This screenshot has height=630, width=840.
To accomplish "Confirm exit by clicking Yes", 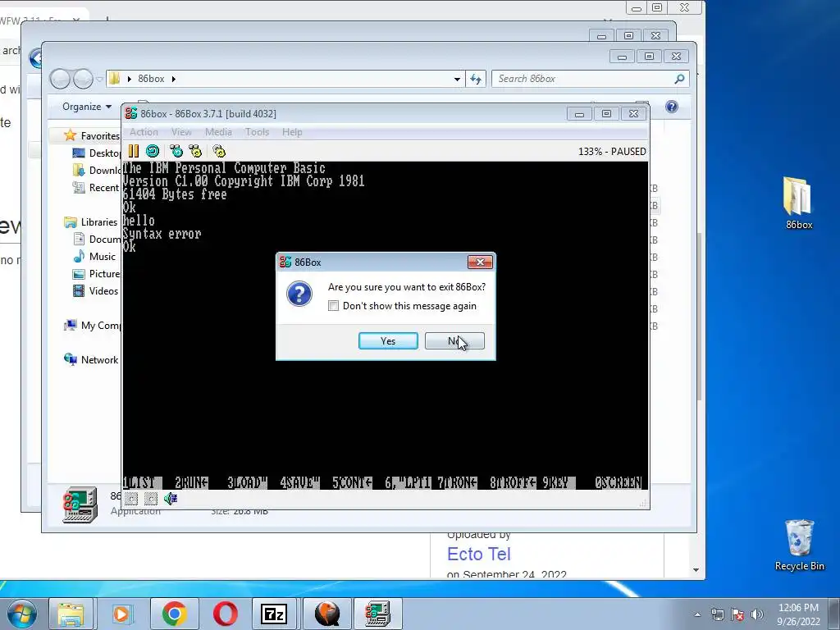I will (388, 340).
